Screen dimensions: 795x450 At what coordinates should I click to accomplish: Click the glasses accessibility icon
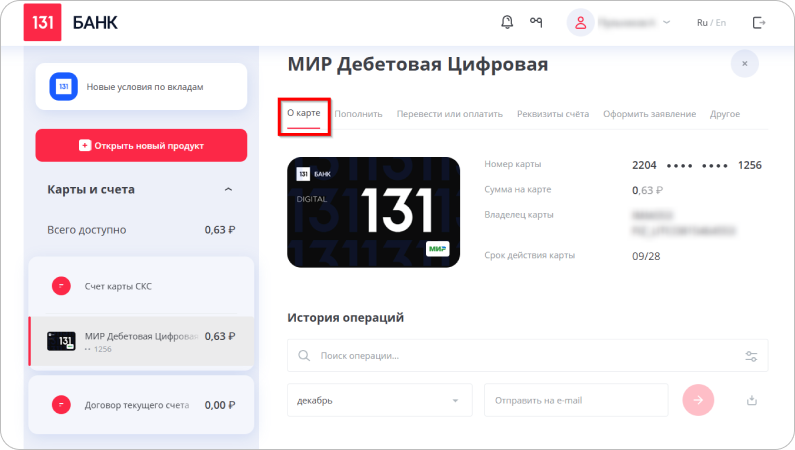(x=536, y=22)
